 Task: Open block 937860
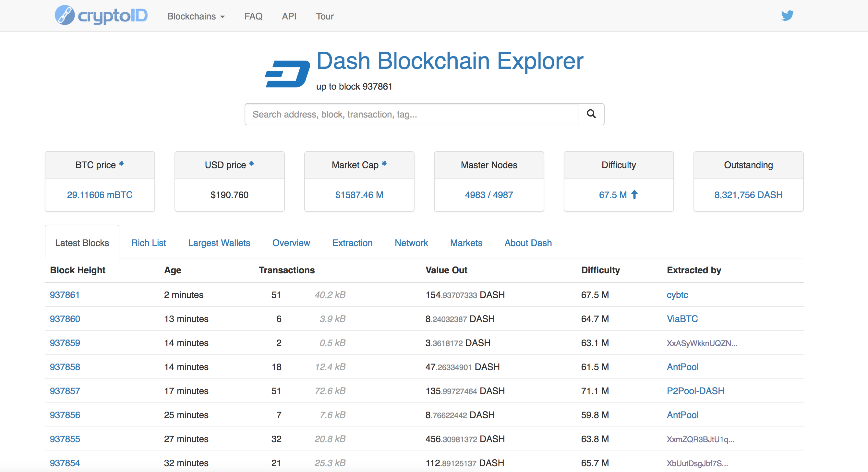[65, 318]
